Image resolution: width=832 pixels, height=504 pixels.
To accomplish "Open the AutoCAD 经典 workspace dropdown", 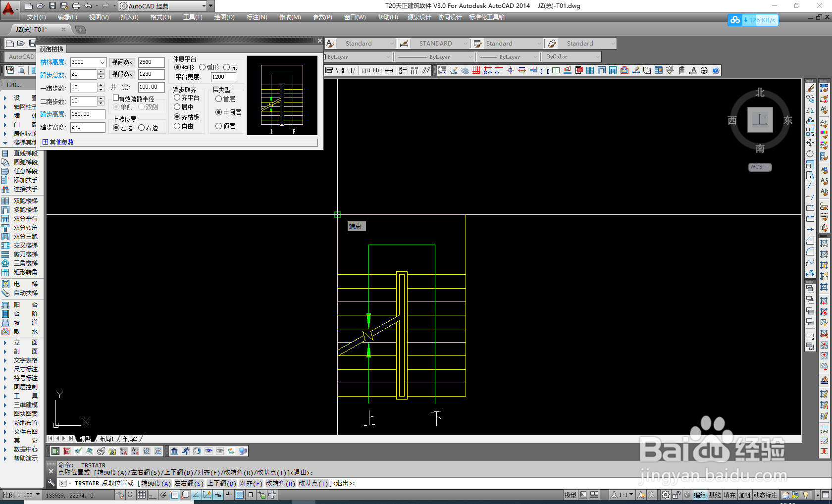I will coord(204,6).
